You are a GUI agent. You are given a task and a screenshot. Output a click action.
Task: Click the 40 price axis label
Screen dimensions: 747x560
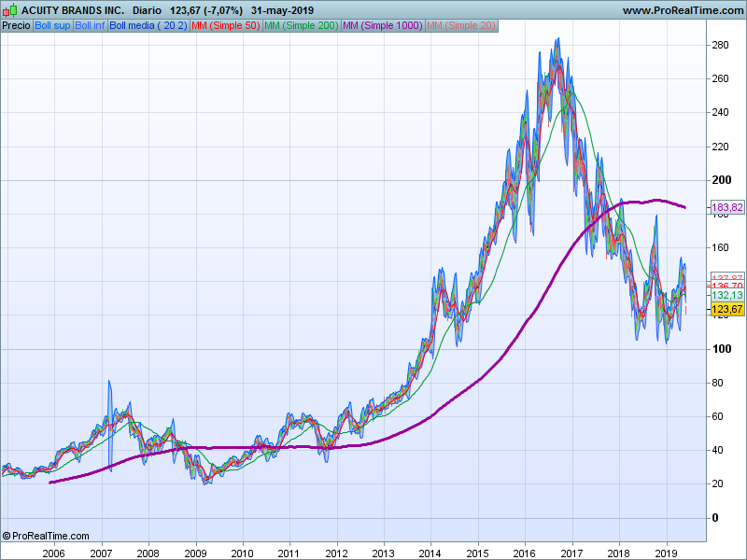717,450
